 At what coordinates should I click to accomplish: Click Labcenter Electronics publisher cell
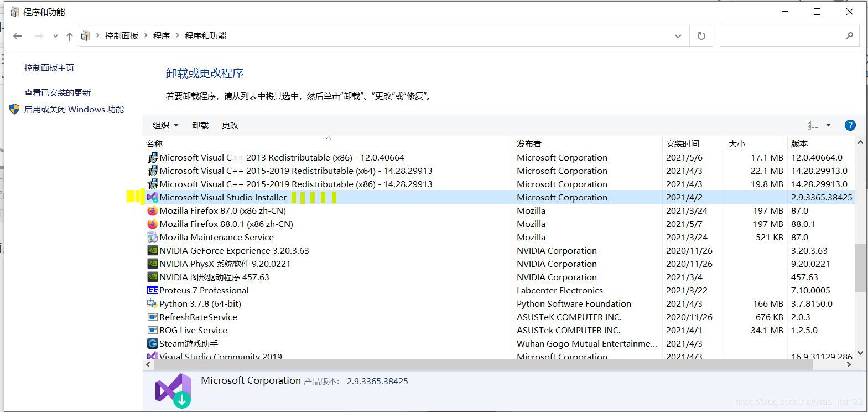pyautogui.click(x=560, y=291)
